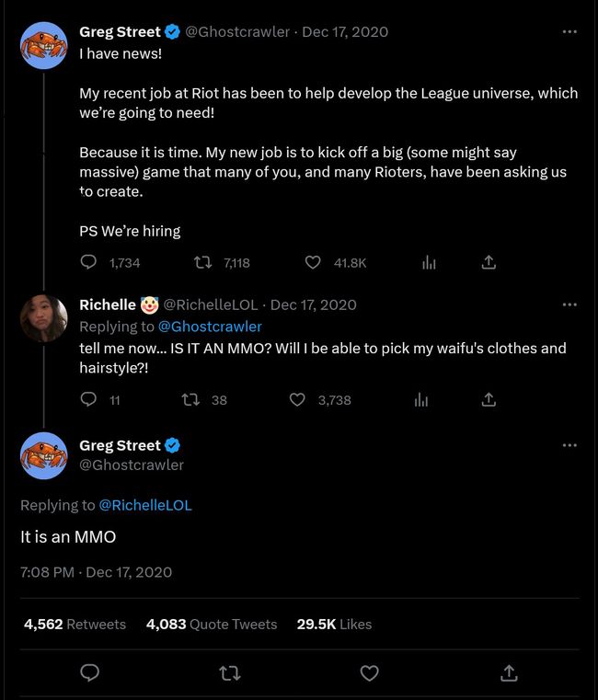Open more options on the first tweet

click(569, 32)
